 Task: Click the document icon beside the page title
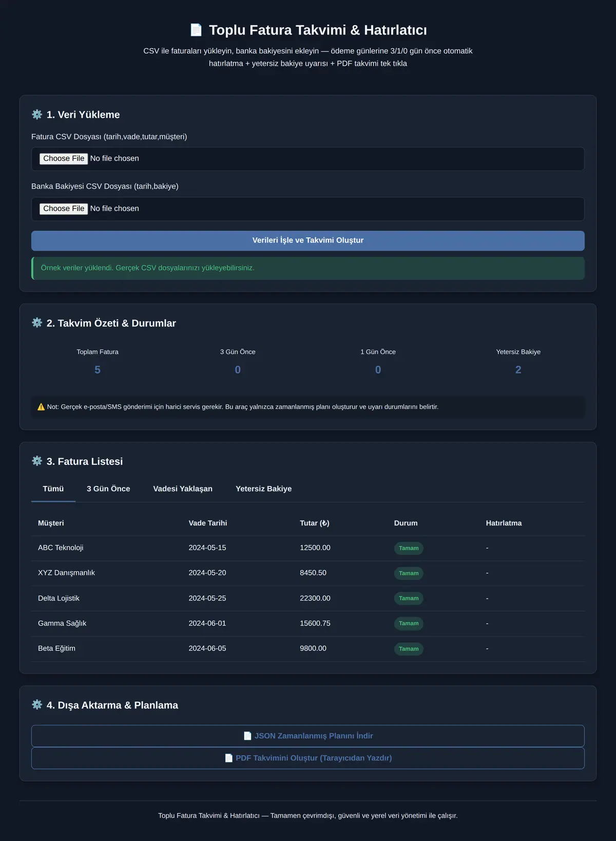(x=196, y=30)
